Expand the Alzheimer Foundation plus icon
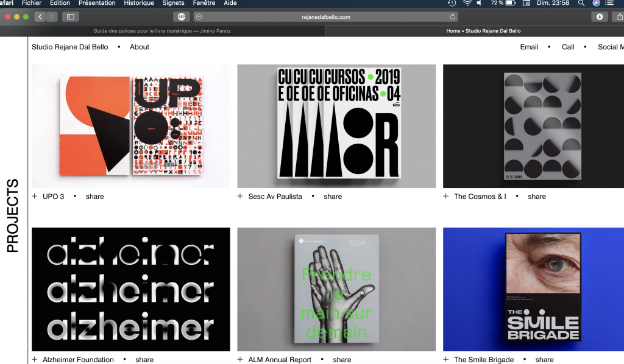The image size is (624, 364). (35, 359)
